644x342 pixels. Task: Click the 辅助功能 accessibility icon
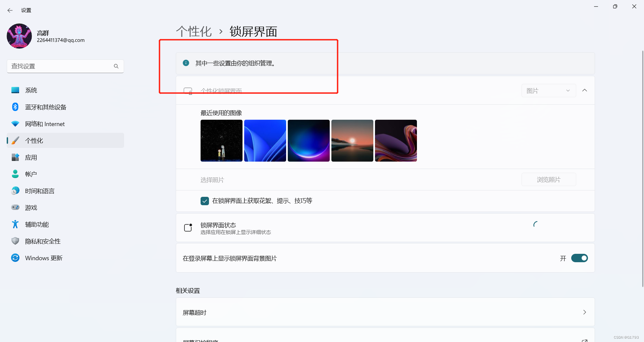click(x=15, y=224)
